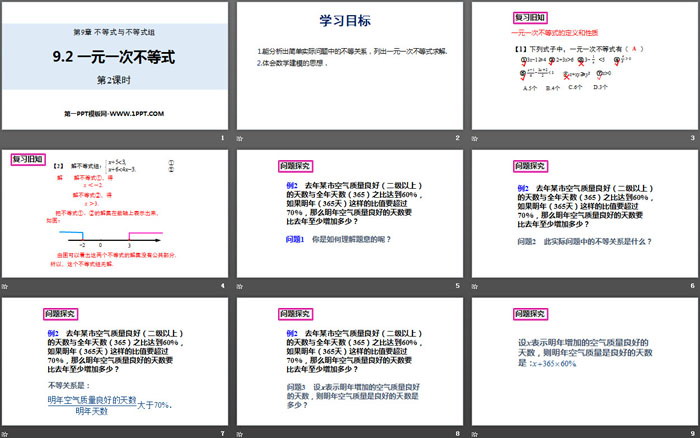Select slide 4 showing the number line diagram
Image resolution: width=700 pixels, height=438 pixels.
115,213
